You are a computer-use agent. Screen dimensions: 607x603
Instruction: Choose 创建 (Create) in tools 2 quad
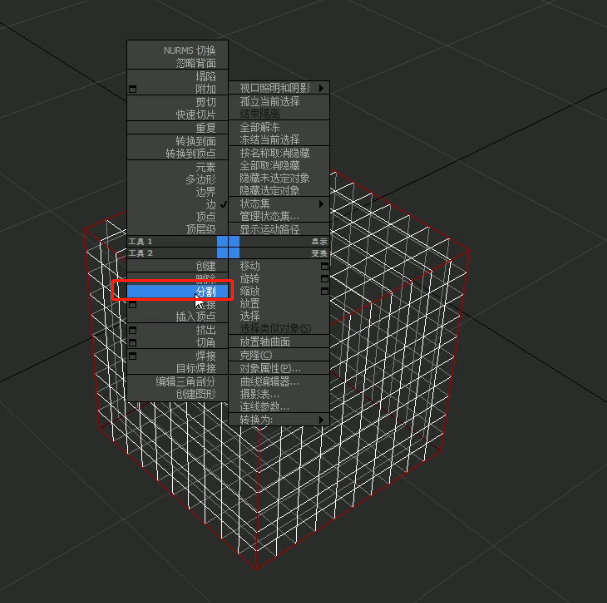coord(206,266)
